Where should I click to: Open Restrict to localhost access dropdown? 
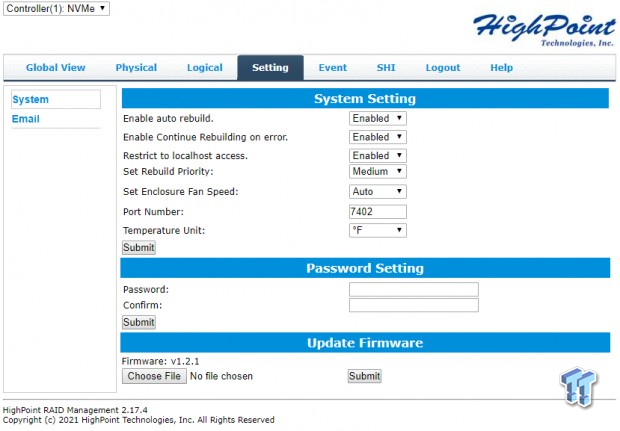[378, 155]
